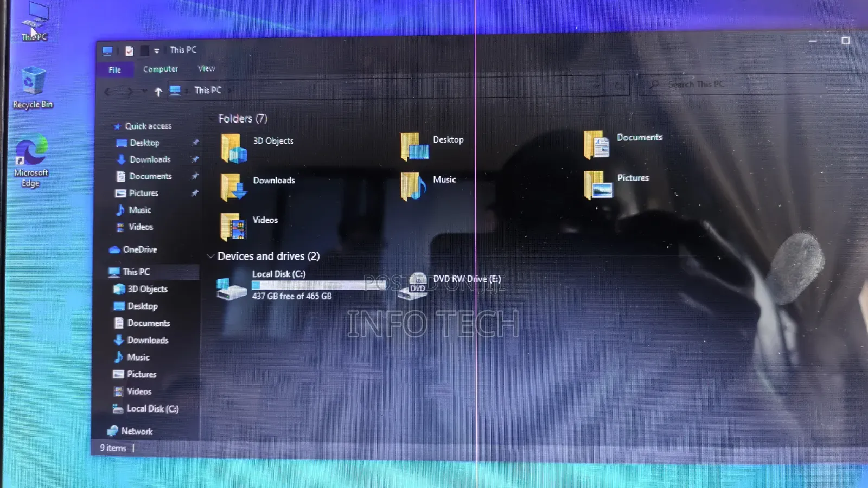
Task: Select Documents under This PC tree
Action: pos(142,323)
